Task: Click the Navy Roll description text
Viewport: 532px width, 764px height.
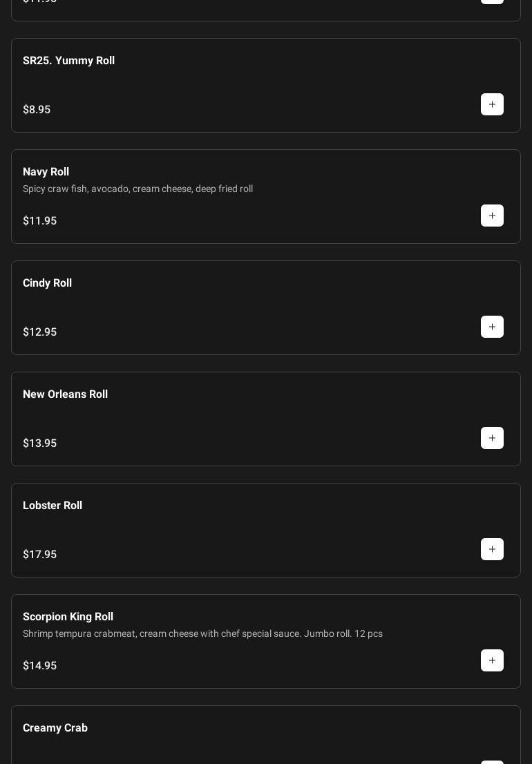Action: pos(137,189)
